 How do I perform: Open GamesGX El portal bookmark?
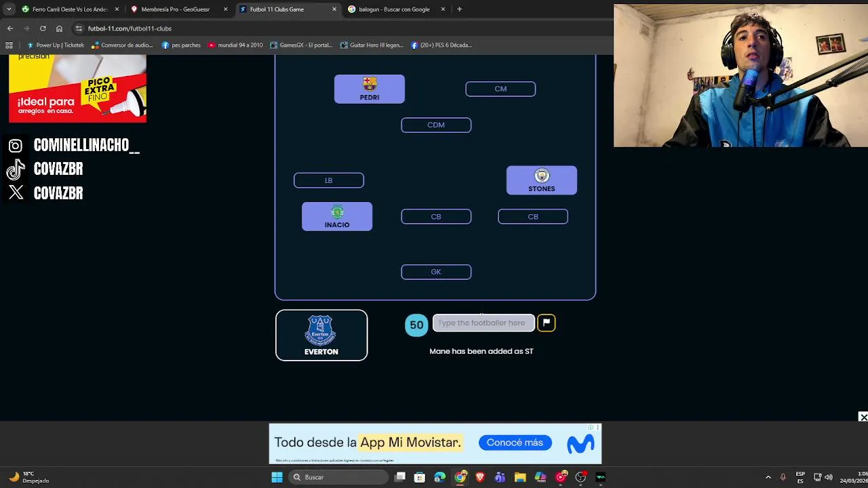click(x=301, y=45)
